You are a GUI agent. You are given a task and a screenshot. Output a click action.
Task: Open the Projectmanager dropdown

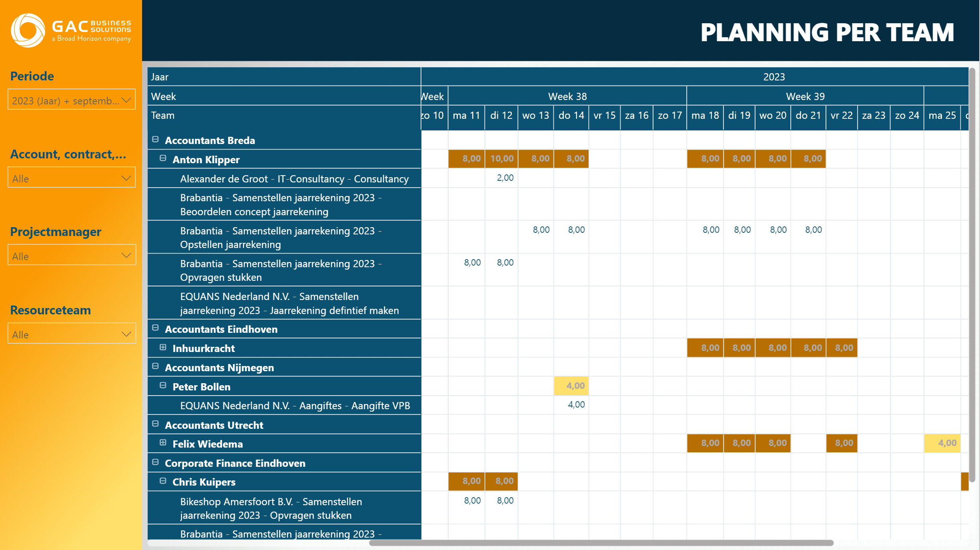(72, 256)
